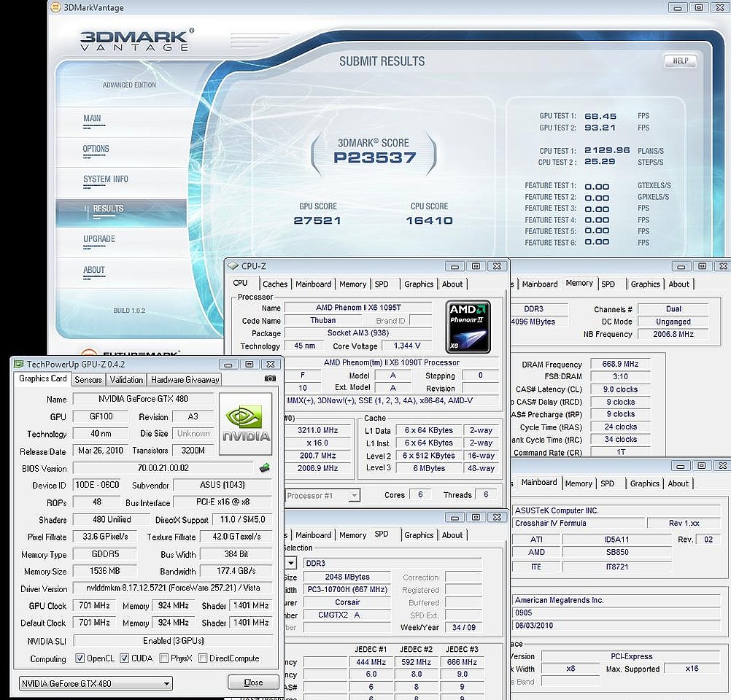Click the Core Voltage value 1.344 V
Screen dimensions: 731x700
tap(406, 346)
